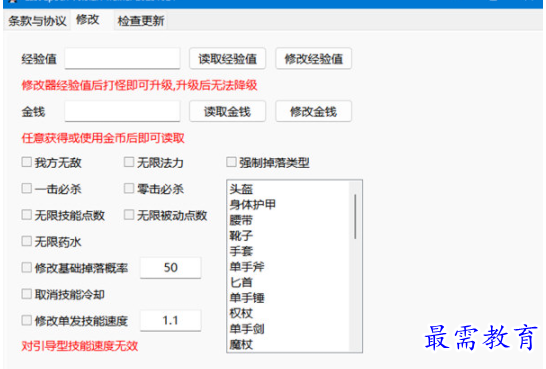Select 身体护甲 in the drop type list

pos(288,204)
